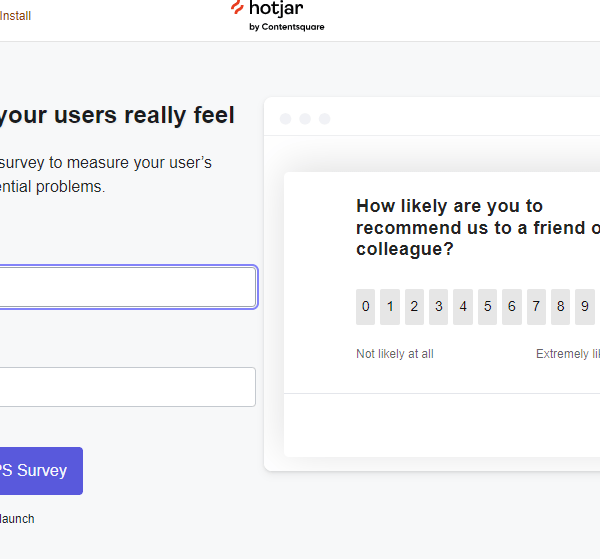
Task: Select rating 1 in the NPS scale
Action: click(x=390, y=307)
